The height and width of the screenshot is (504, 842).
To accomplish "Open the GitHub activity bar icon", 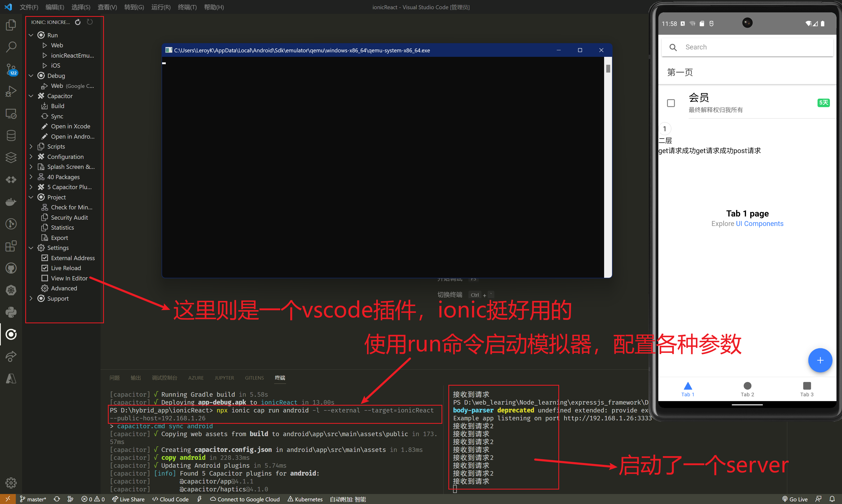I will [11, 268].
